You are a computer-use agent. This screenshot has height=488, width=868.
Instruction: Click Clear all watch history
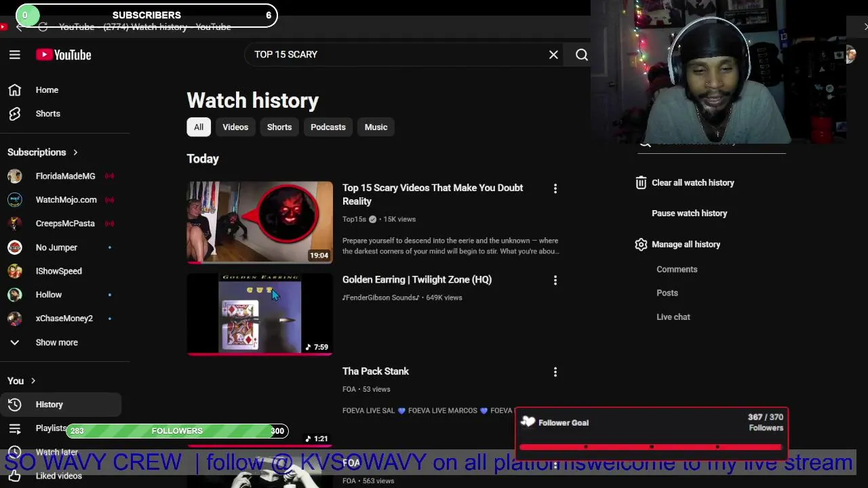point(693,183)
